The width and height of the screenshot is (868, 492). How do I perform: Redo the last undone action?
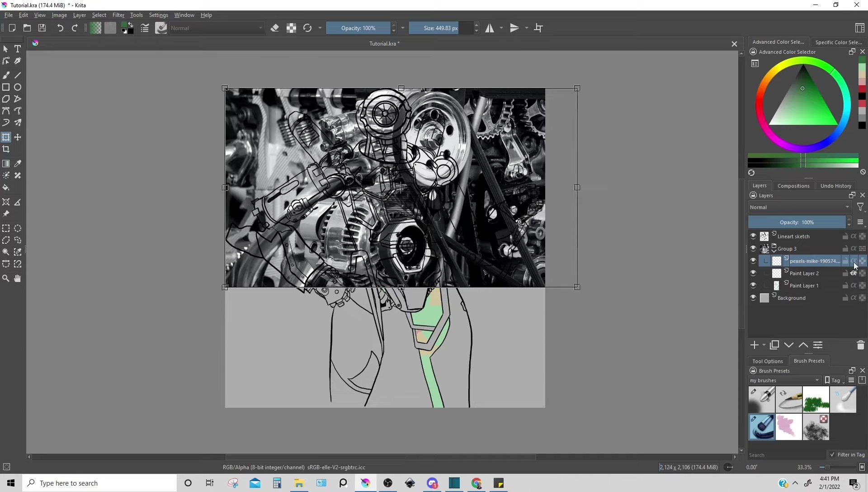tap(75, 28)
